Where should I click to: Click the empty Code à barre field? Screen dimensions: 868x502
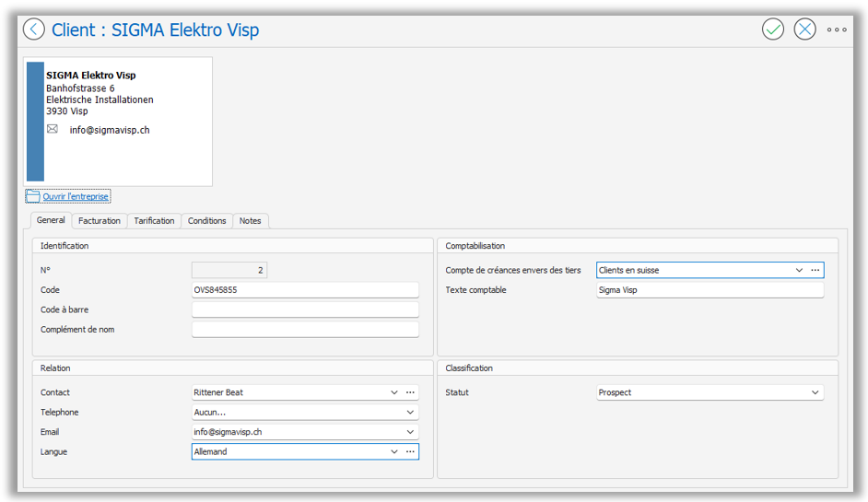[x=305, y=309]
